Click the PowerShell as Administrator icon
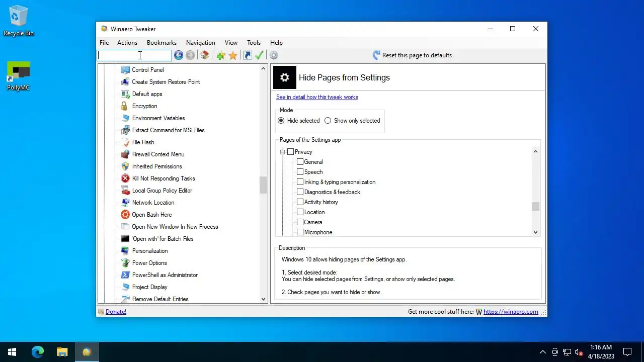644x362 pixels. [125, 275]
